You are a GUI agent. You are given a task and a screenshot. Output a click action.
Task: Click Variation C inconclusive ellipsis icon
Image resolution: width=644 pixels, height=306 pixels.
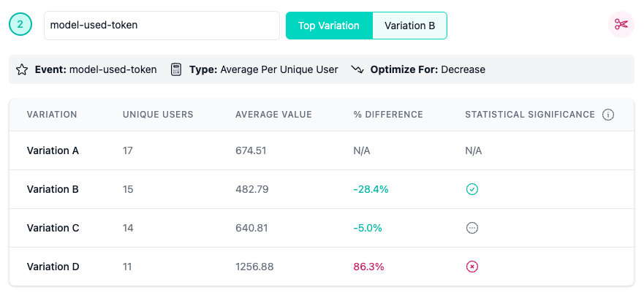click(x=472, y=228)
